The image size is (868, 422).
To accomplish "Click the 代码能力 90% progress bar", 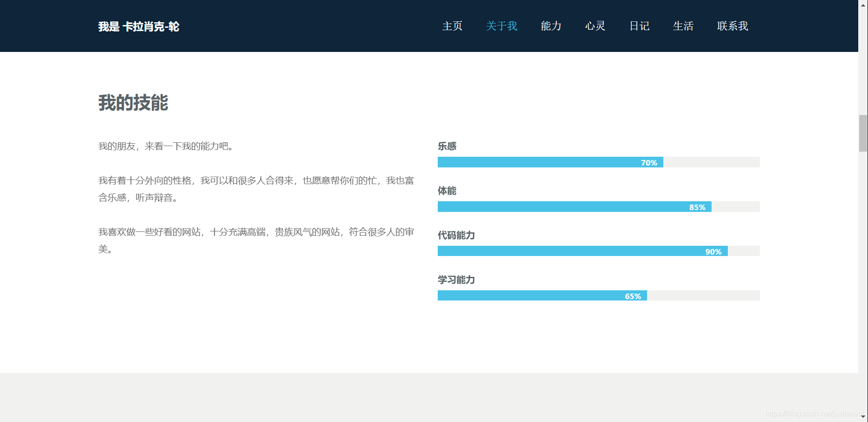I will pyautogui.click(x=598, y=251).
